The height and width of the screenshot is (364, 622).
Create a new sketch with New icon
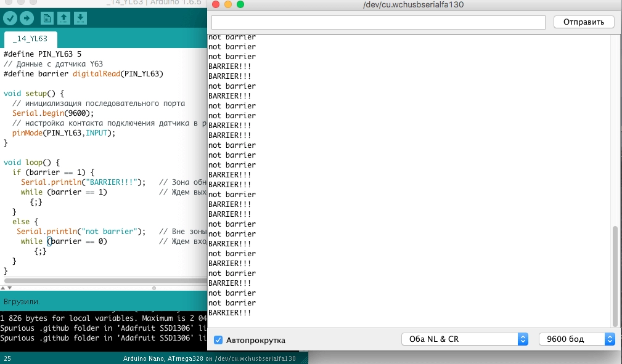coord(47,18)
